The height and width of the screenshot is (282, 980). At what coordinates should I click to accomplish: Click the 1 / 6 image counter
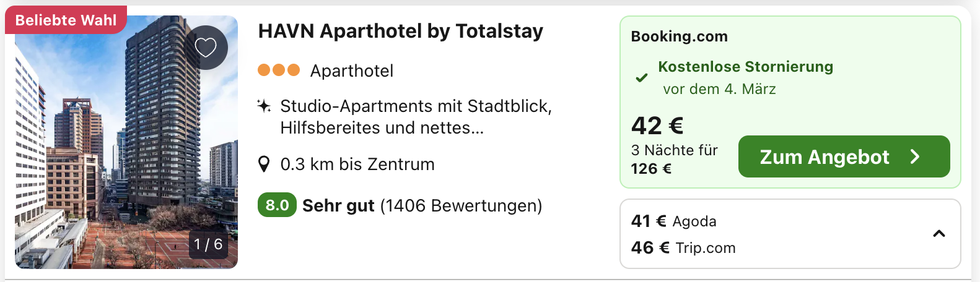pos(208,244)
